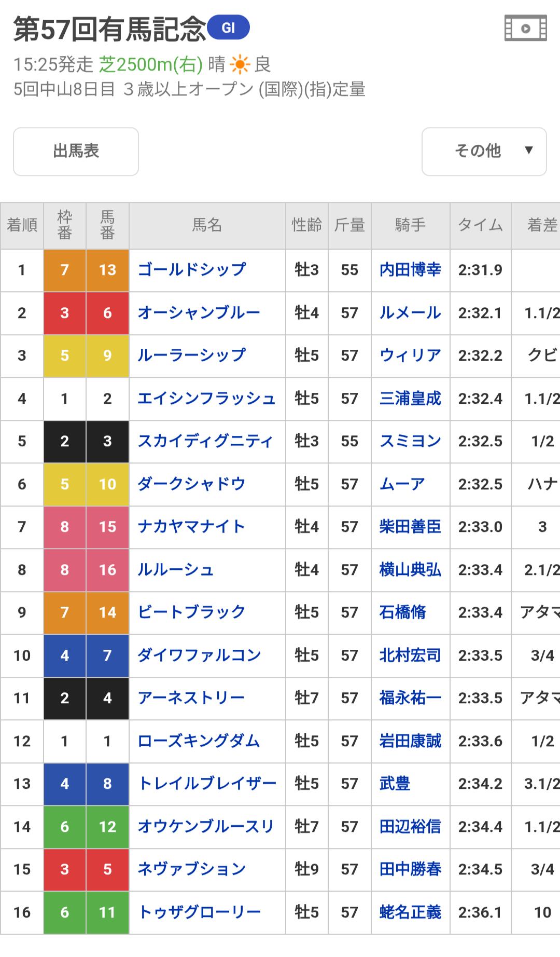The image size is (560, 957).
Task: View ダークシャドウ horse page
Action: [x=191, y=484]
